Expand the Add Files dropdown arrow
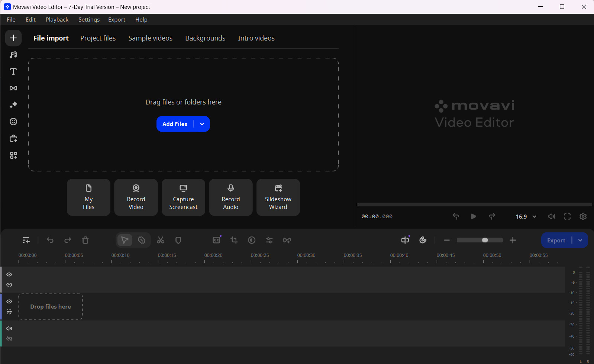Image resolution: width=594 pixels, height=364 pixels. pyautogui.click(x=202, y=124)
